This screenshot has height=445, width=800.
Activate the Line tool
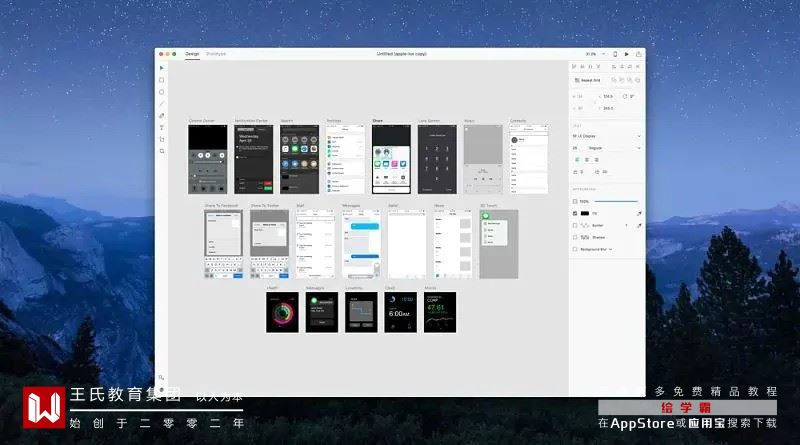click(162, 104)
